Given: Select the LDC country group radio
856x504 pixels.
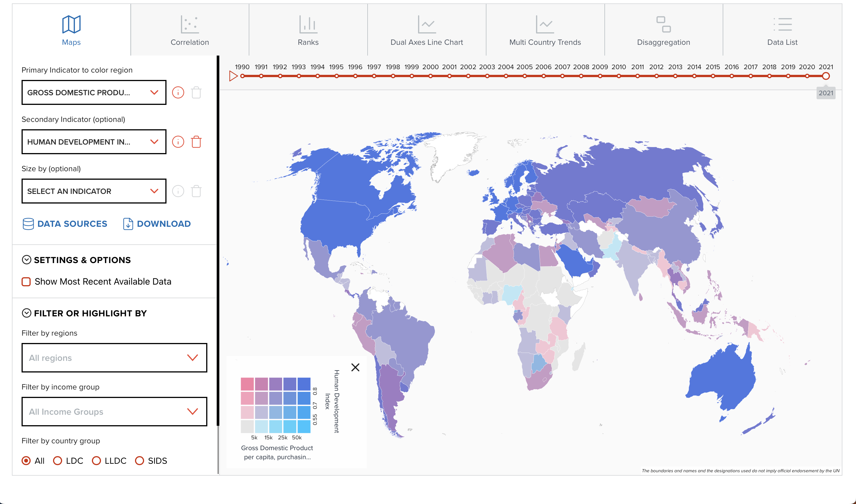Looking at the screenshot, I should tap(58, 461).
